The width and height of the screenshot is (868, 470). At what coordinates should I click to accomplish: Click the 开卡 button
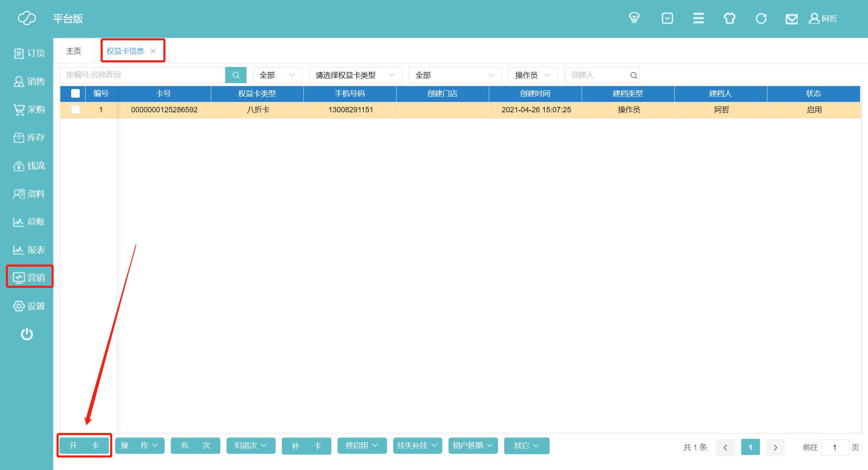84,445
